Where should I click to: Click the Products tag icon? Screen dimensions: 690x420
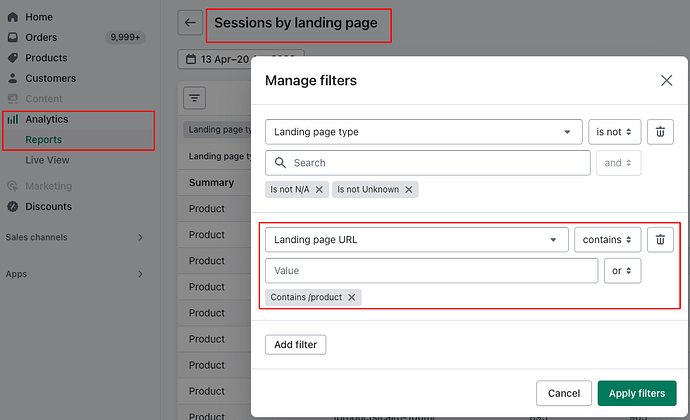13,58
